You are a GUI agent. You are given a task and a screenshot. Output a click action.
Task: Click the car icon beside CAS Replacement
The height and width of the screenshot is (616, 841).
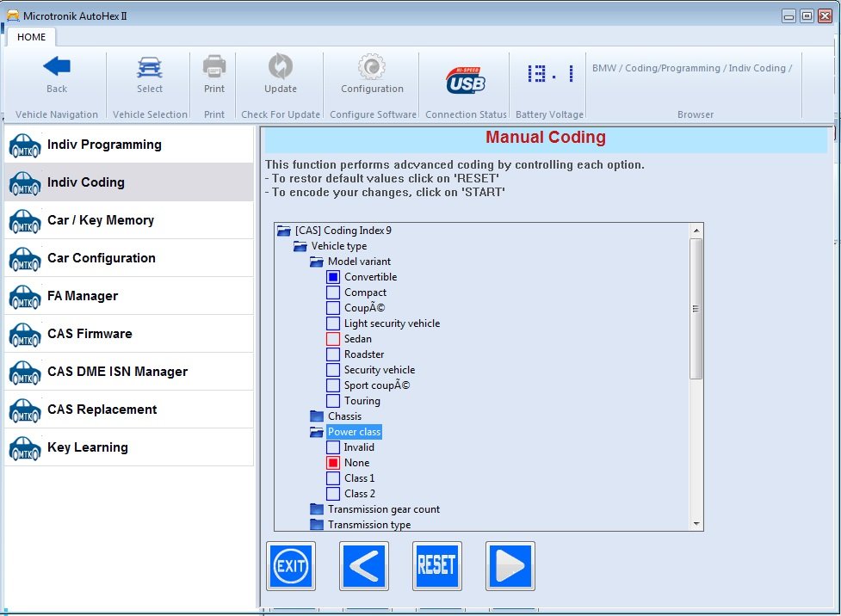coord(25,410)
